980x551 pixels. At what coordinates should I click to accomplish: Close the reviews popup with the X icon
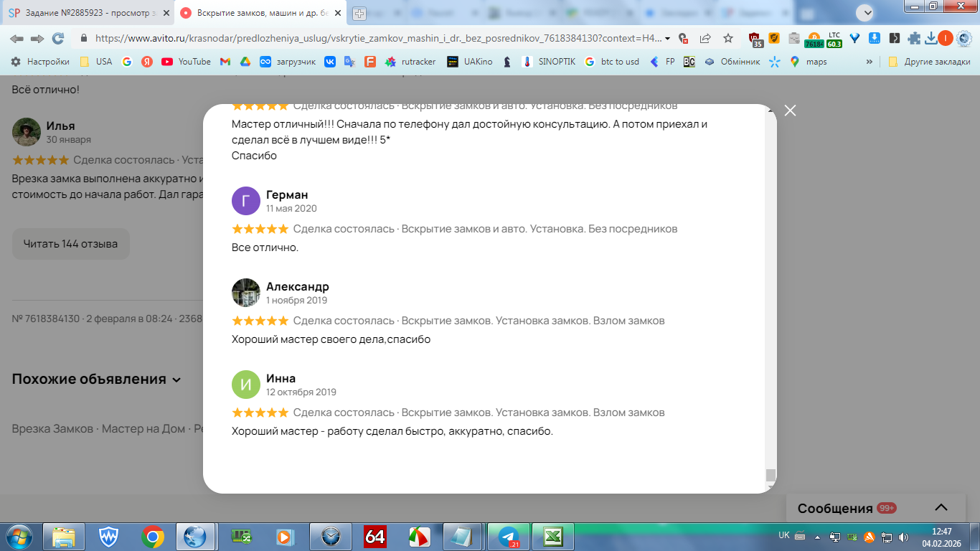(790, 110)
